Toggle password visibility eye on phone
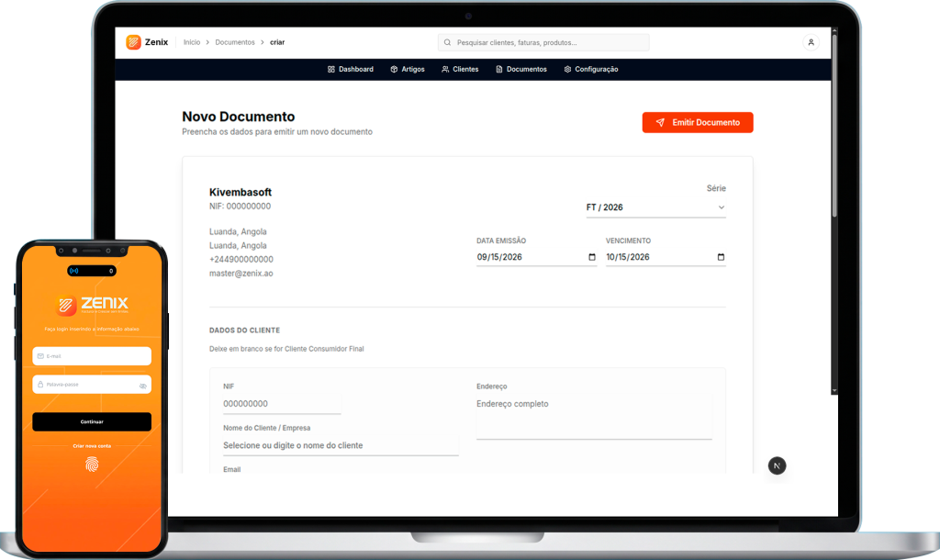The width and height of the screenshot is (940, 560). [142, 386]
